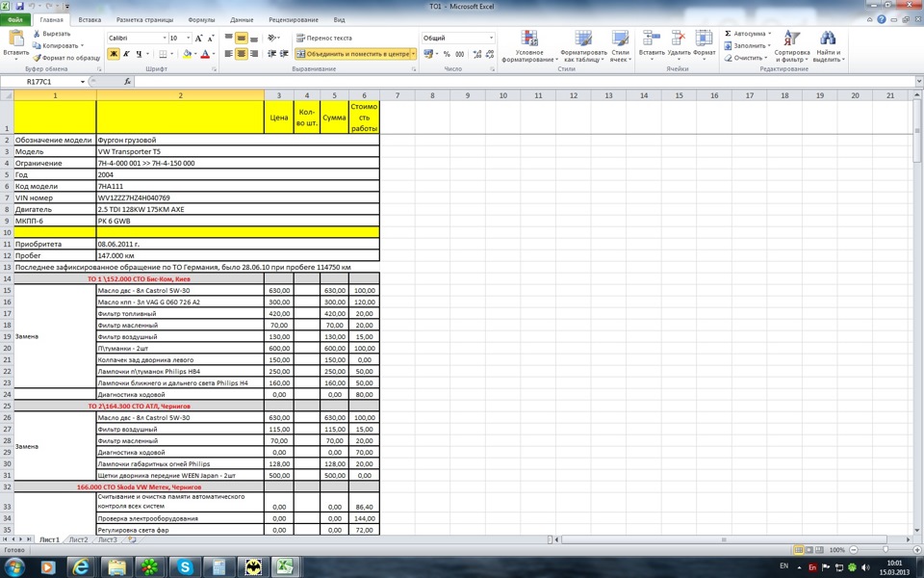Switch to the Рецензирование tab
This screenshot has height=578, width=924.
(x=294, y=19)
